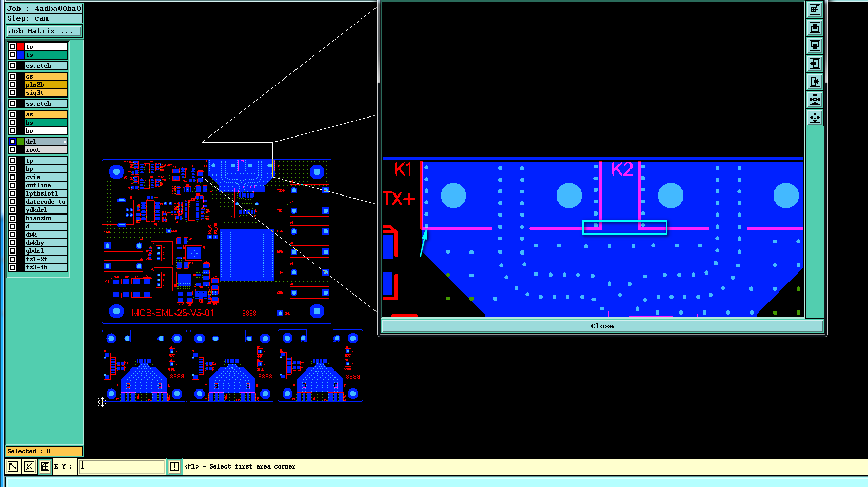Select the 'tp' layer name
Screen dimensions: 868x487
click(x=46, y=161)
